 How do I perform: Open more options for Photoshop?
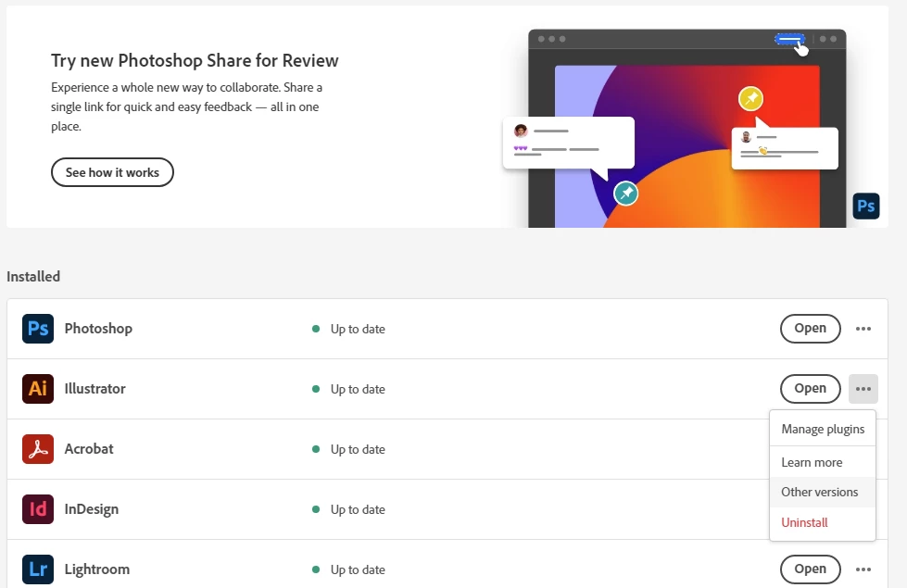coord(863,329)
